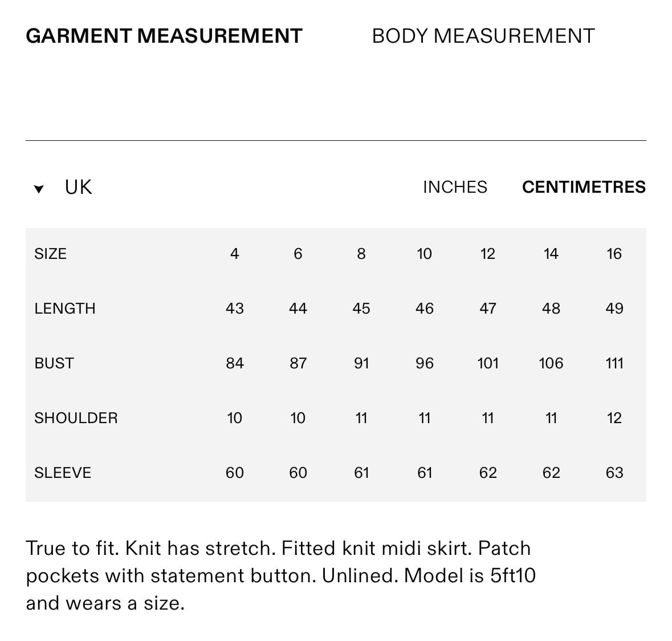Click the SLEEVE row label
This screenshot has height=641, width=672.
point(63,473)
